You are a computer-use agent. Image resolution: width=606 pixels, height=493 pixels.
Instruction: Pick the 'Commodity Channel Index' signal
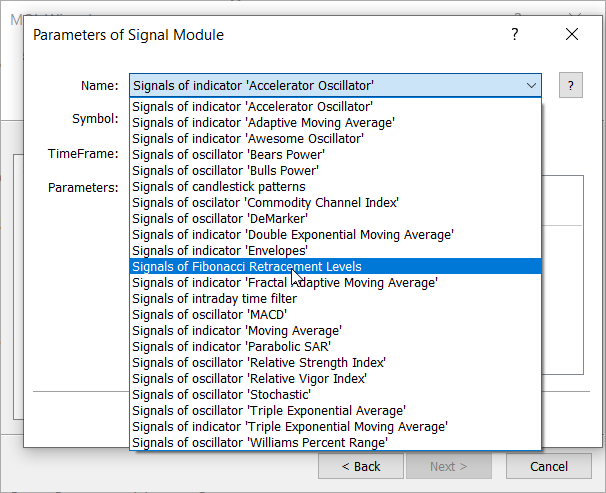pos(265,203)
